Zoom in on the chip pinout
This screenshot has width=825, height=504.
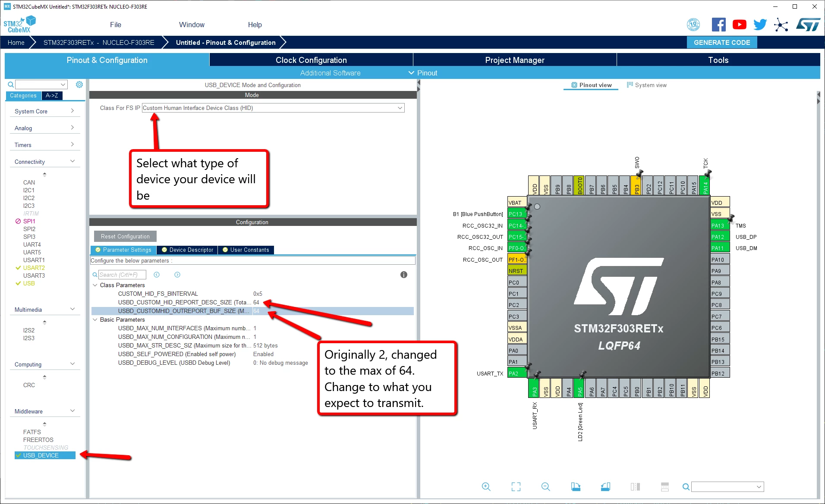pos(486,487)
